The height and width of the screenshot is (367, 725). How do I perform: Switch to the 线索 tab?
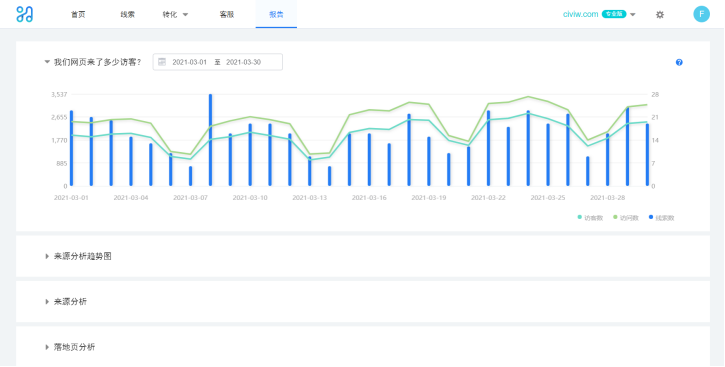coord(128,14)
